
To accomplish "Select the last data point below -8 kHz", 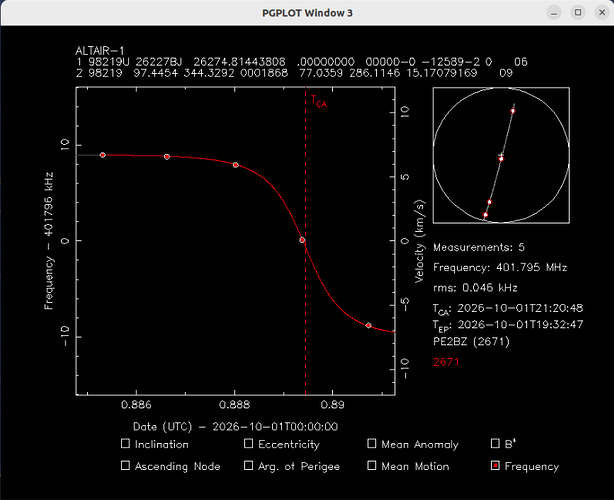I will tap(368, 325).
